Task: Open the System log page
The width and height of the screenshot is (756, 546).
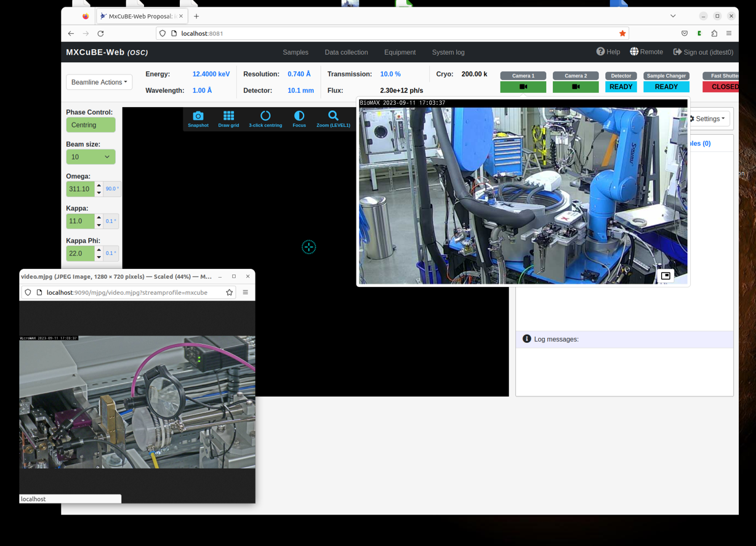Action: point(448,52)
